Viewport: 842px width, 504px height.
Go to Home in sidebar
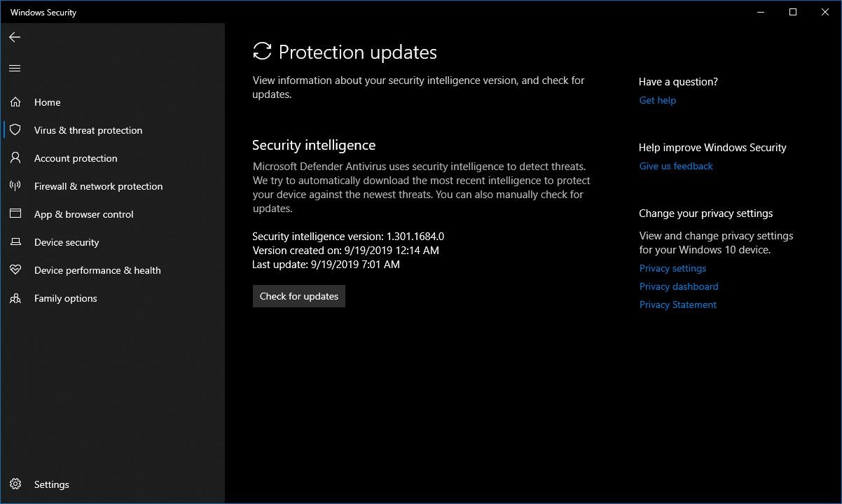(x=48, y=102)
